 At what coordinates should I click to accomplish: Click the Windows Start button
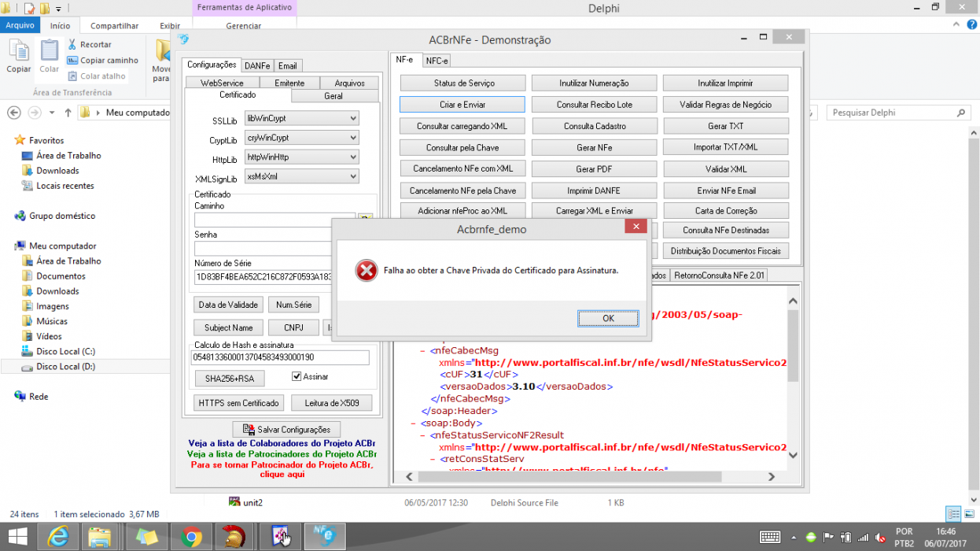(19, 537)
